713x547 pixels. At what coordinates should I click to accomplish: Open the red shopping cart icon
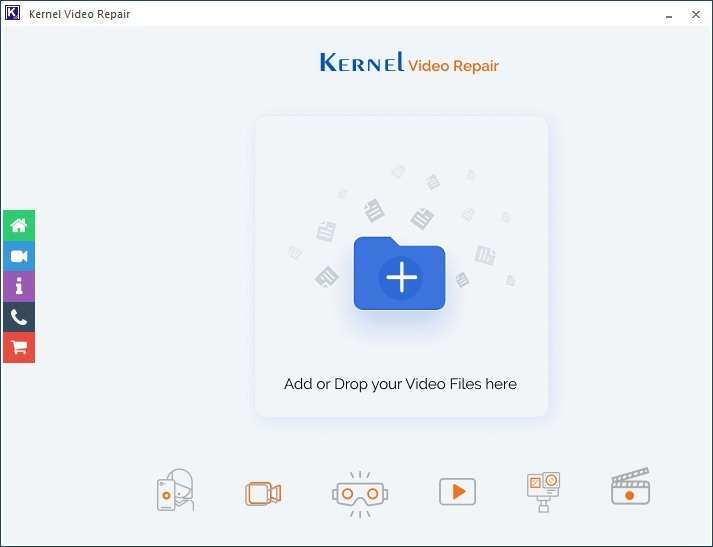[x=19, y=347]
